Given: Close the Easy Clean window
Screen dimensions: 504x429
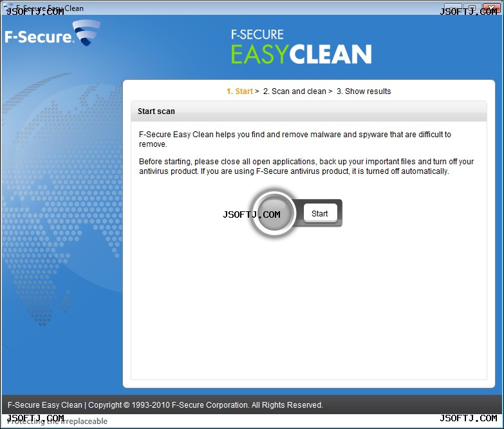Looking at the screenshot, I should tap(491, 8).
